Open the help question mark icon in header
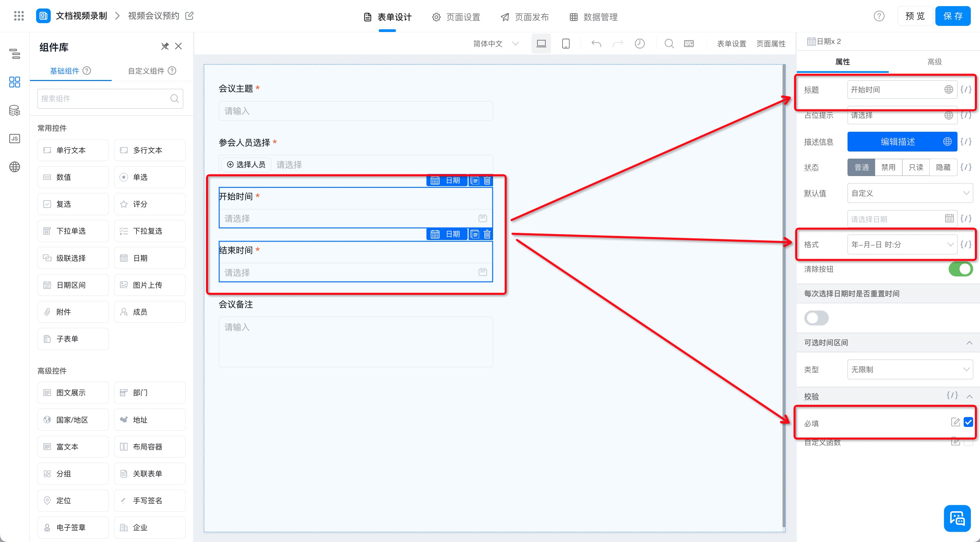 point(879,16)
